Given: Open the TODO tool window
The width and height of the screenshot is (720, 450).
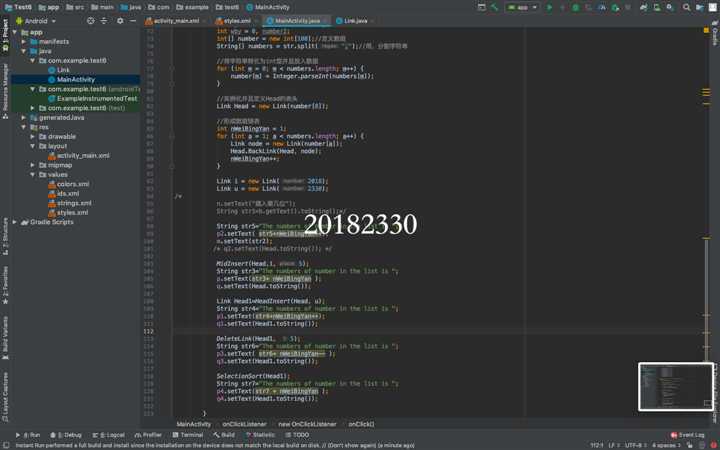Looking at the screenshot, I should pyautogui.click(x=297, y=435).
